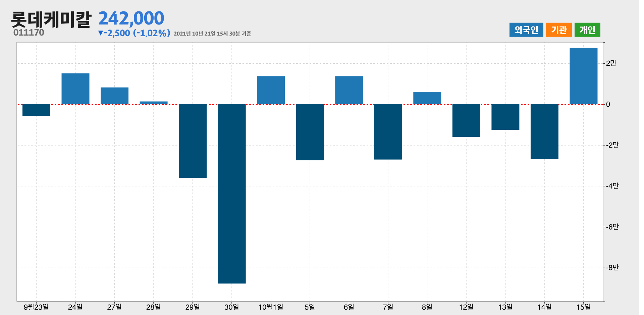Click the bar for 27일
Screen dimensions: 644x315
[114, 96]
